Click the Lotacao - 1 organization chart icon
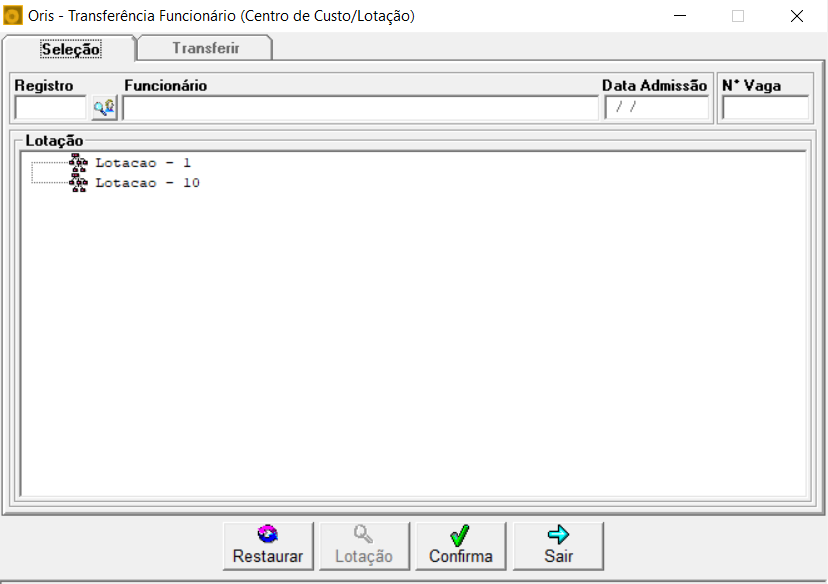828x584 pixels. 79,163
